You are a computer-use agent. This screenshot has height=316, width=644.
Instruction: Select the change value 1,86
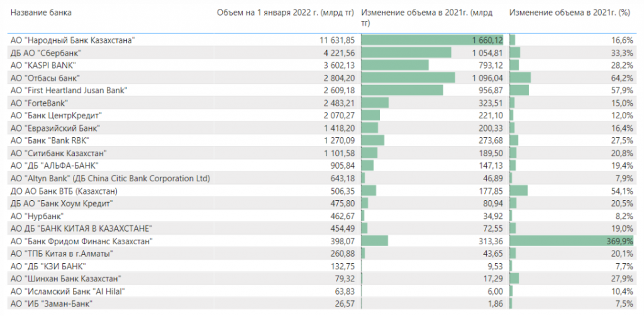click(496, 304)
